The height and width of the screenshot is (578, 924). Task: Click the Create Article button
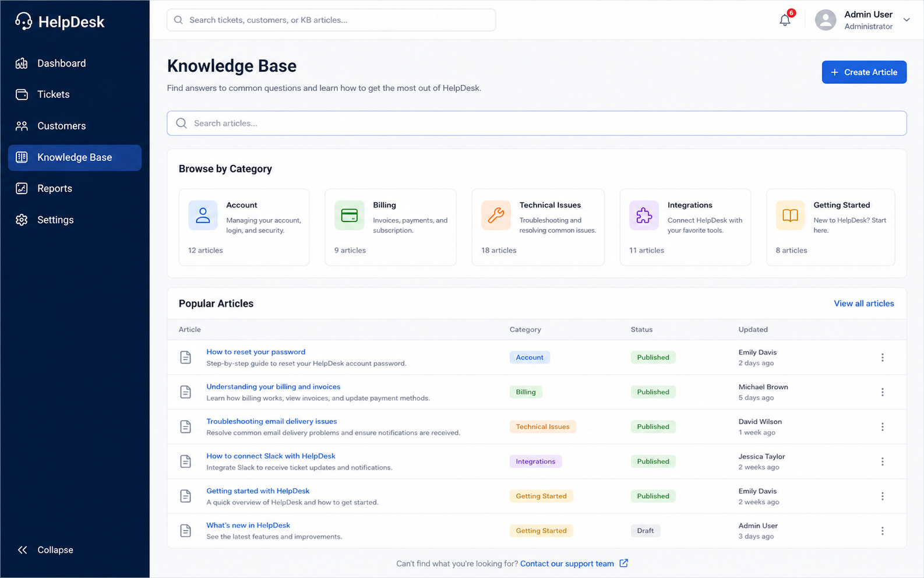coord(864,72)
